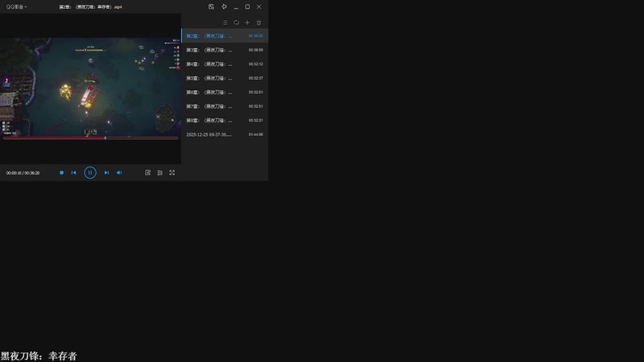The image size is (644, 362).
Task: Play the 第8章 playlist entry
Action: click(225, 120)
